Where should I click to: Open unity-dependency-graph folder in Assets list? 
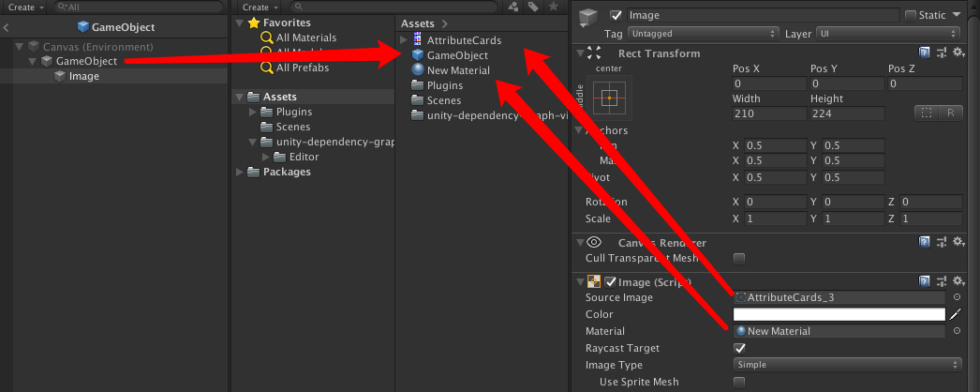489,115
